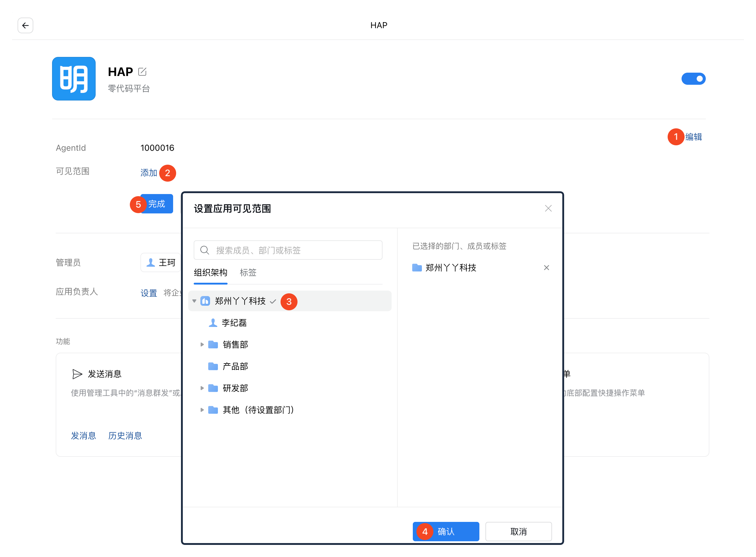Image resolution: width=756 pixels, height=557 pixels.
Task: Click the pencil icon next to HAP
Action: click(x=142, y=71)
